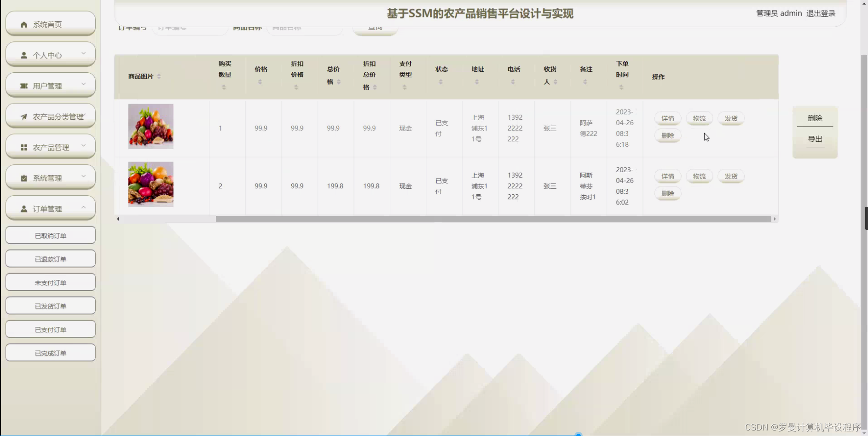Image resolution: width=868 pixels, height=436 pixels.
Task: Click the 导出 export button
Action: tap(815, 139)
